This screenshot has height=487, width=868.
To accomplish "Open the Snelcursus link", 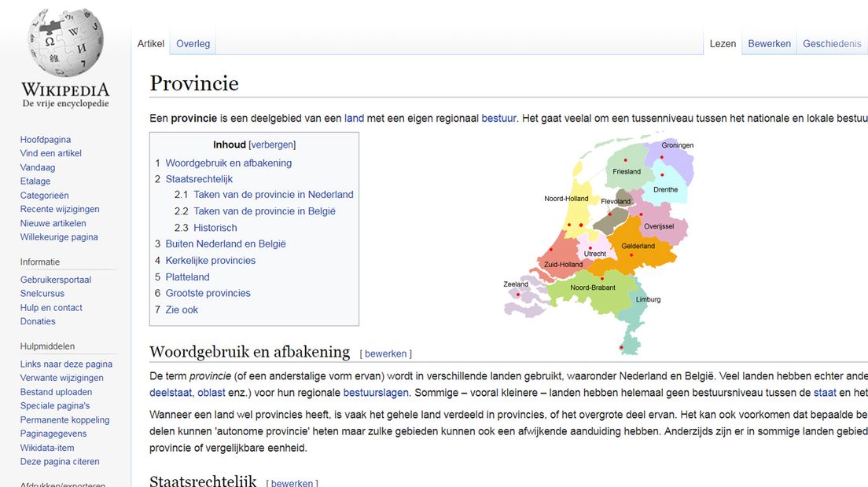I will pos(42,294).
